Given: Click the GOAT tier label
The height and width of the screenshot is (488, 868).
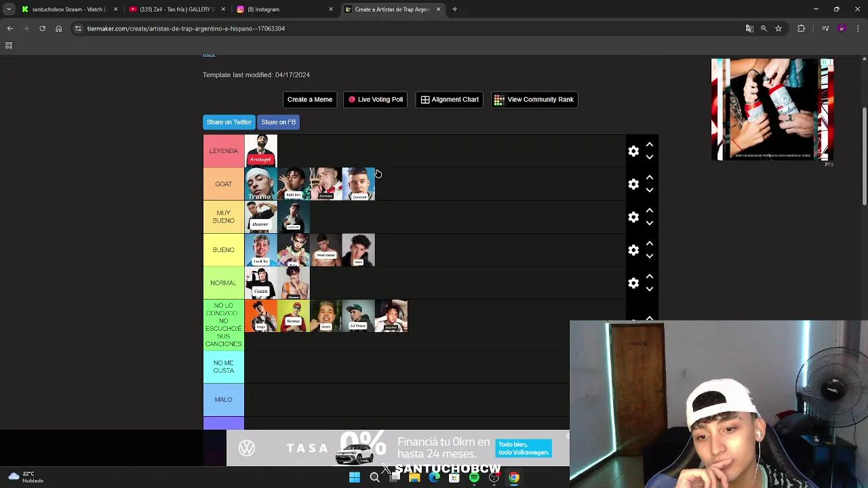Looking at the screenshot, I should [x=224, y=184].
